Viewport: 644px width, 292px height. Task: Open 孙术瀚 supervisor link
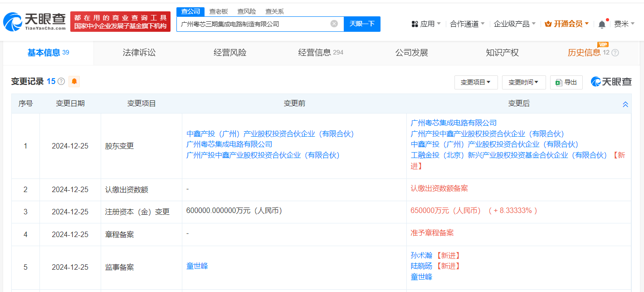[421, 255]
